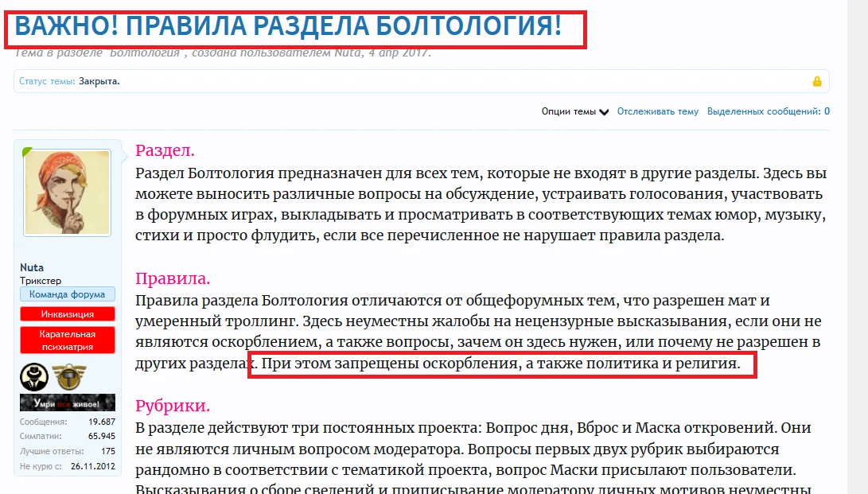
Task: Click the 'Команда форума' badge
Action: pyautogui.click(x=68, y=294)
